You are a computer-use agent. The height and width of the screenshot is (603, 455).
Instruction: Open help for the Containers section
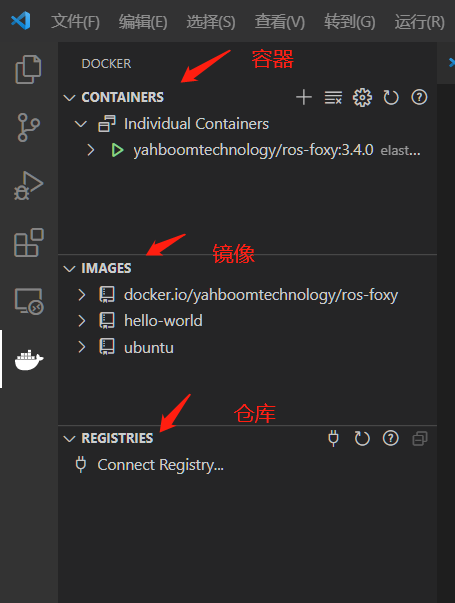click(x=419, y=97)
